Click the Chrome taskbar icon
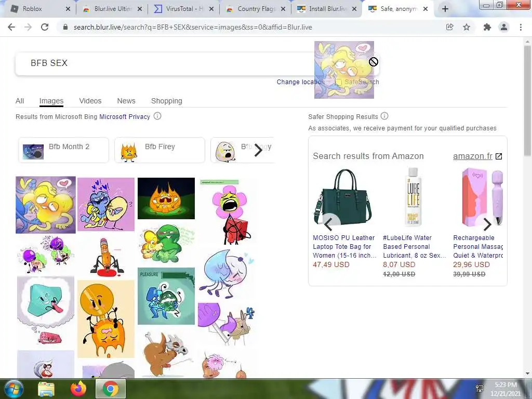532x399 pixels. tap(111, 389)
